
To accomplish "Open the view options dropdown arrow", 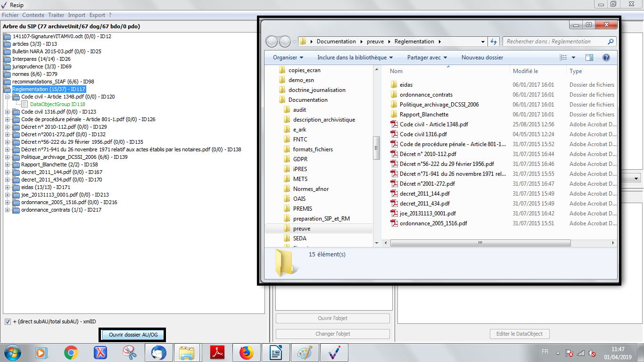I will pyautogui.click(x=573, y=58).
